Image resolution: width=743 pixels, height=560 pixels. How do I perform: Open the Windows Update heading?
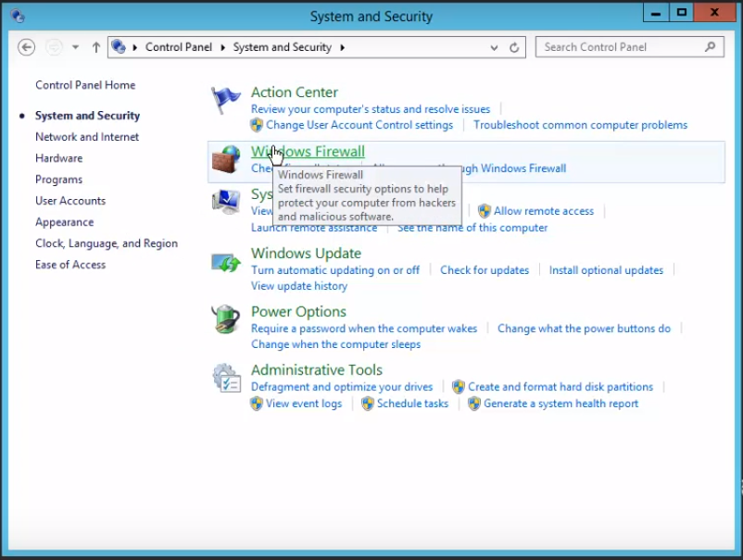point(306,254)
